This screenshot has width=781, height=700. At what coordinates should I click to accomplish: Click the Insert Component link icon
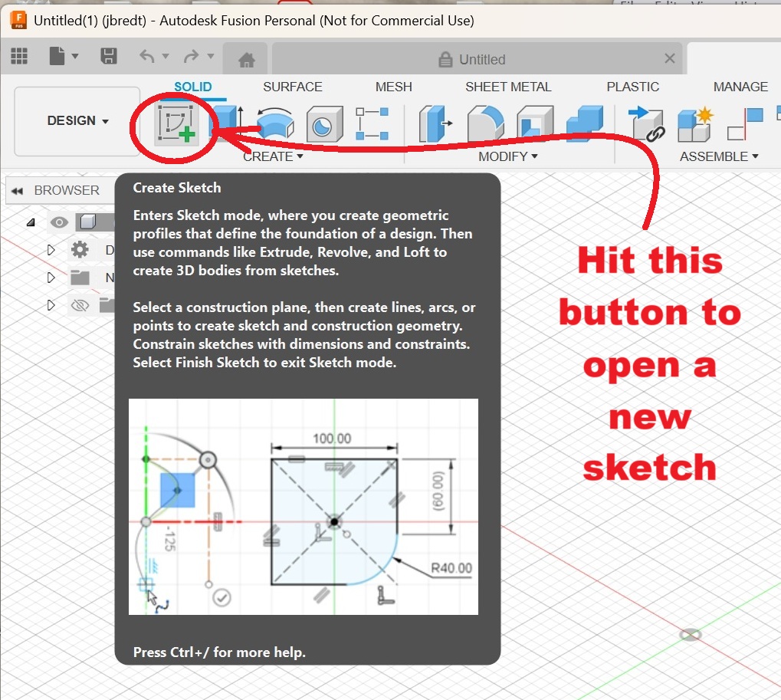pos(645,123)
